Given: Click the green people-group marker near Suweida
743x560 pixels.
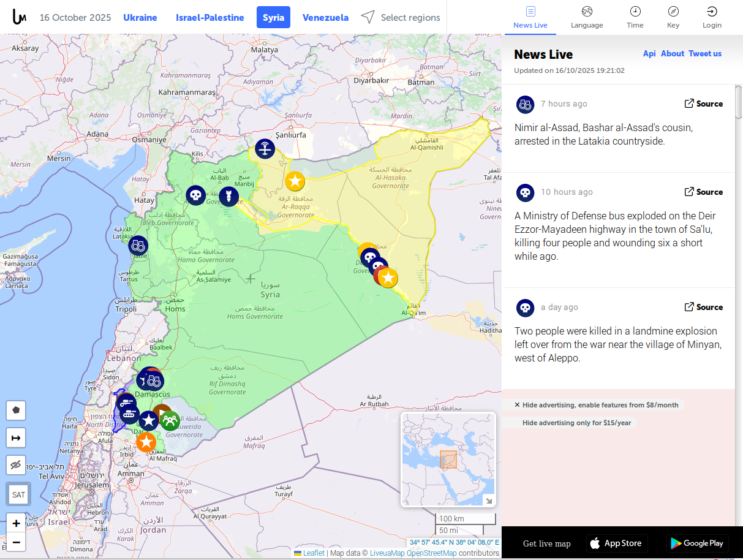Looking at the screenshot, I should [170, 420].
